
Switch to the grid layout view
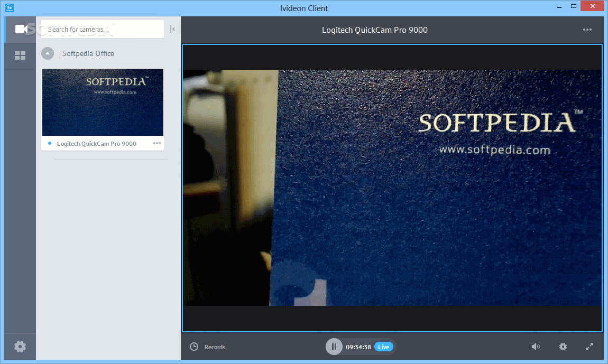tap(20, 55)
